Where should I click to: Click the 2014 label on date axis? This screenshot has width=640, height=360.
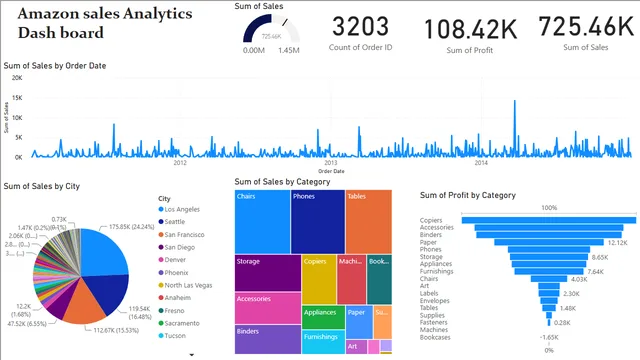(x=481, y=162)
